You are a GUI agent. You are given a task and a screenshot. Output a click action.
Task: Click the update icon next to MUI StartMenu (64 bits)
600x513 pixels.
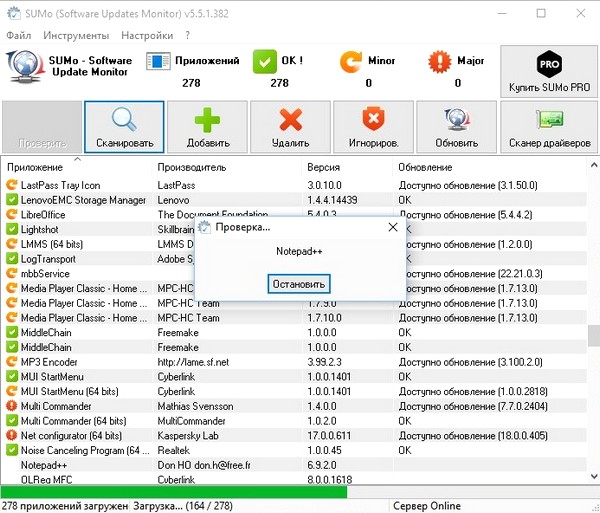12,391
